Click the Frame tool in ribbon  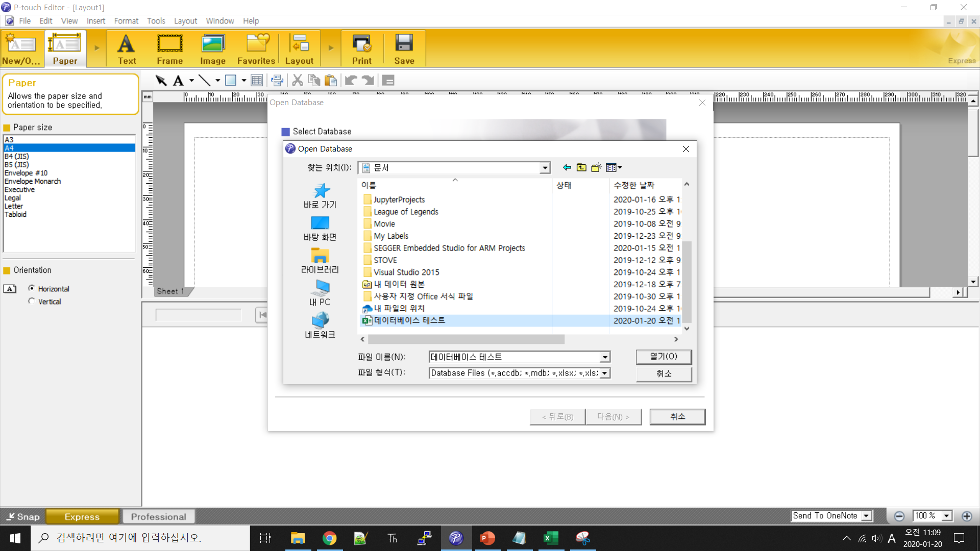coord(169,49)
